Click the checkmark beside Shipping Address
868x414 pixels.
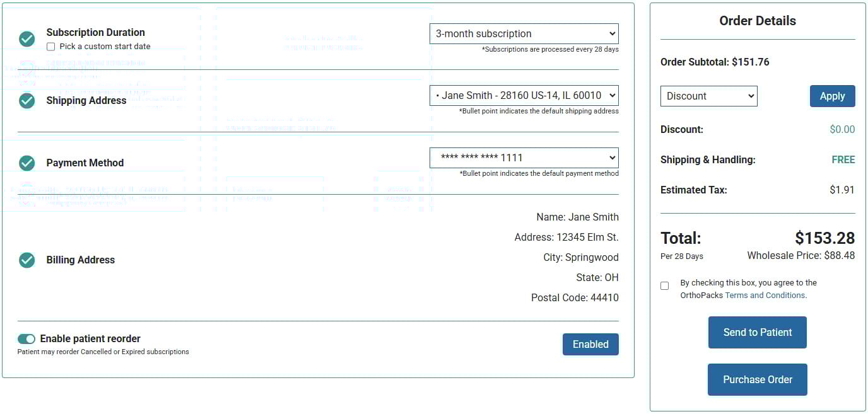coord(26,100)
